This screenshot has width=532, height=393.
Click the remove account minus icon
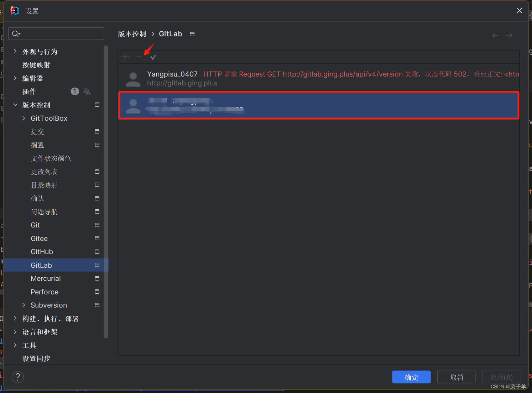point(139,57)
